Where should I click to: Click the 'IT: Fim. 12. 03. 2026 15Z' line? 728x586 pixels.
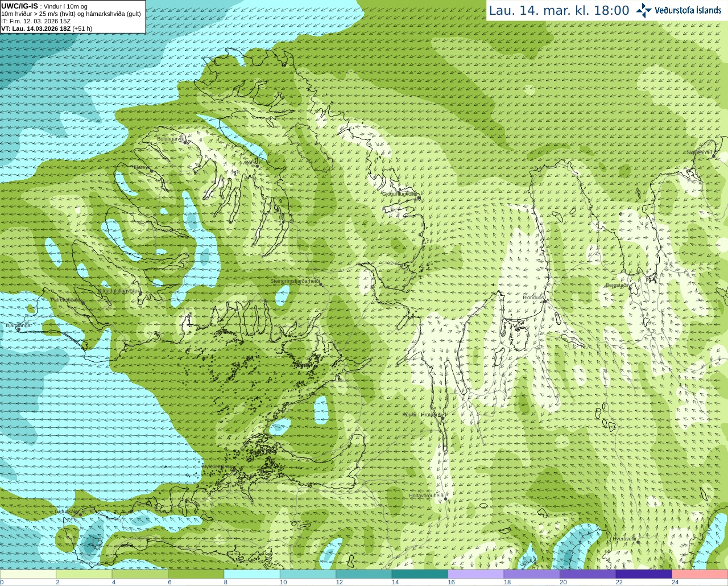tap(36, 21)
